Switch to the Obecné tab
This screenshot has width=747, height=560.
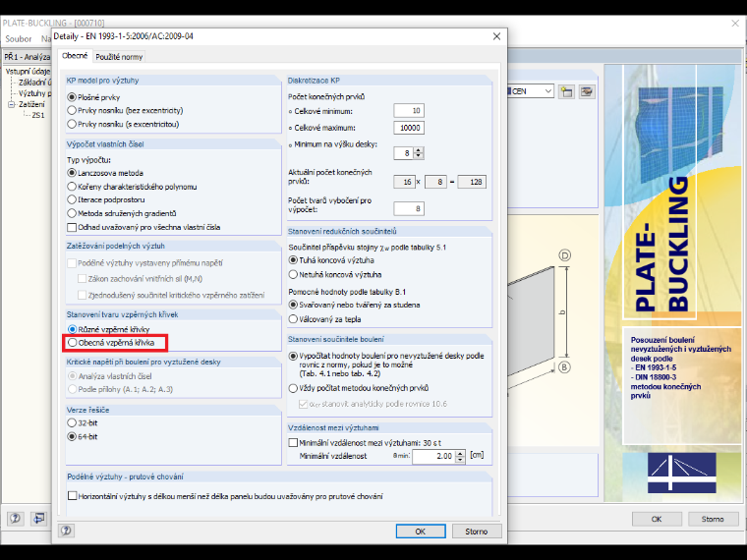pyautogui.click(x=75, y=56)
